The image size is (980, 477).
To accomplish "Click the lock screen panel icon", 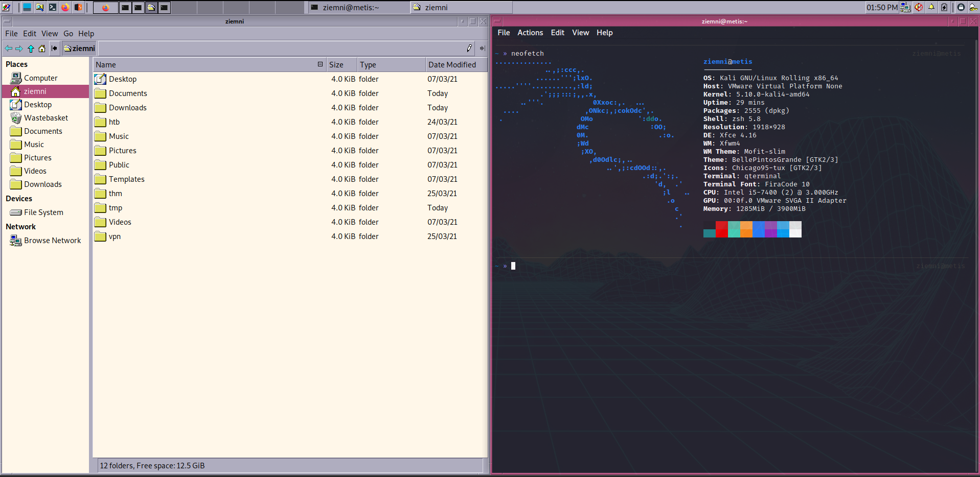I will pos(961,7).
